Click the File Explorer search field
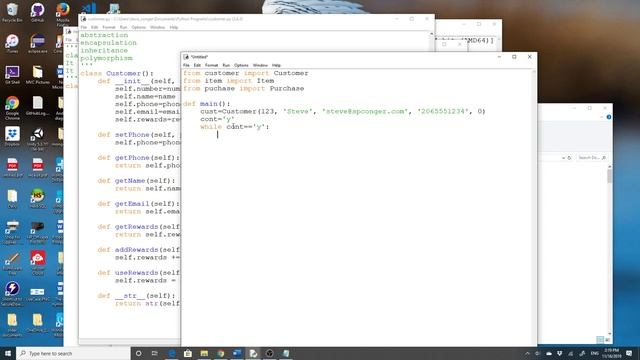This screenshot has width=640, height=360. 592,158
